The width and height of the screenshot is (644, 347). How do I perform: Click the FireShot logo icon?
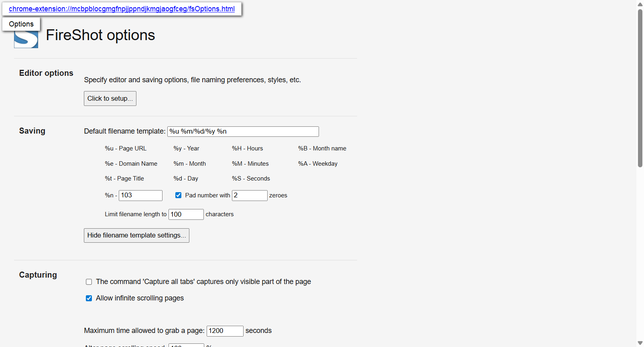point(26,39)
